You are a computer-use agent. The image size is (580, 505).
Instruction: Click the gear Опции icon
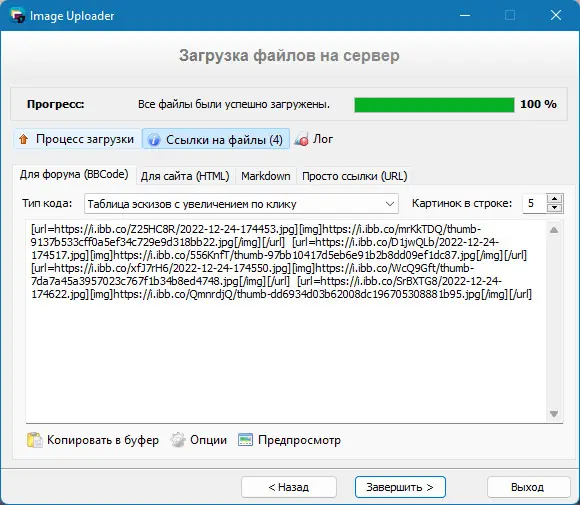point(178,440)
